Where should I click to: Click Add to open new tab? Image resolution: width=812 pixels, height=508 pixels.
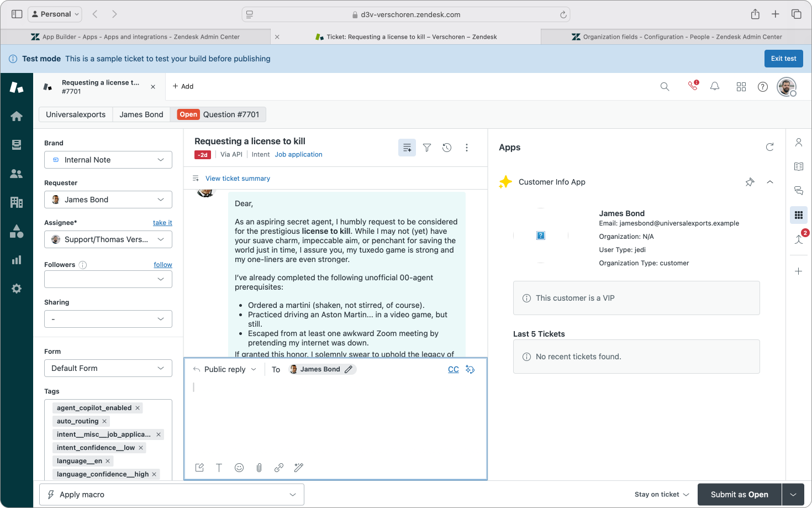tap(183, 86)
